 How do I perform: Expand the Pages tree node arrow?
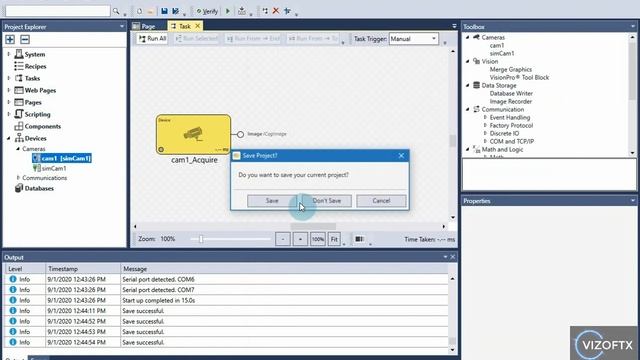[9, 102]
